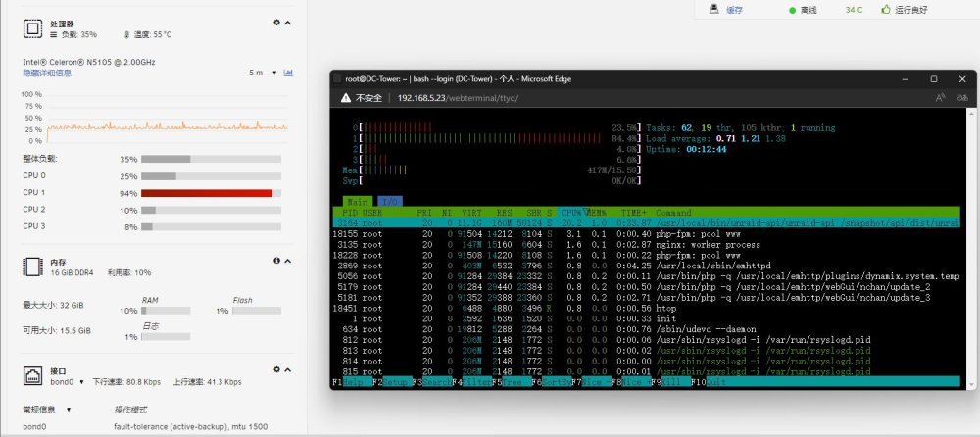This screenshot has width=980, height=437.
Task: Click the cache disk drive icon
Action: tap(713, 9)
